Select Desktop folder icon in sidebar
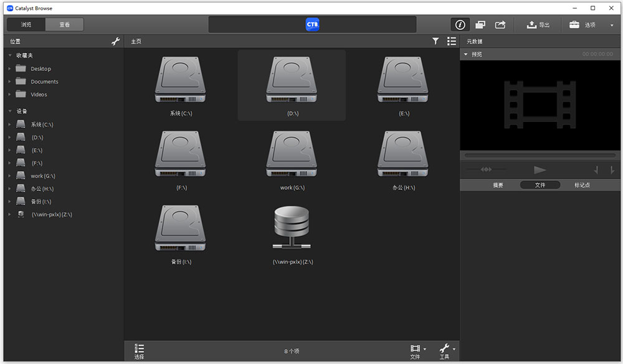 [x=21, y=68]
